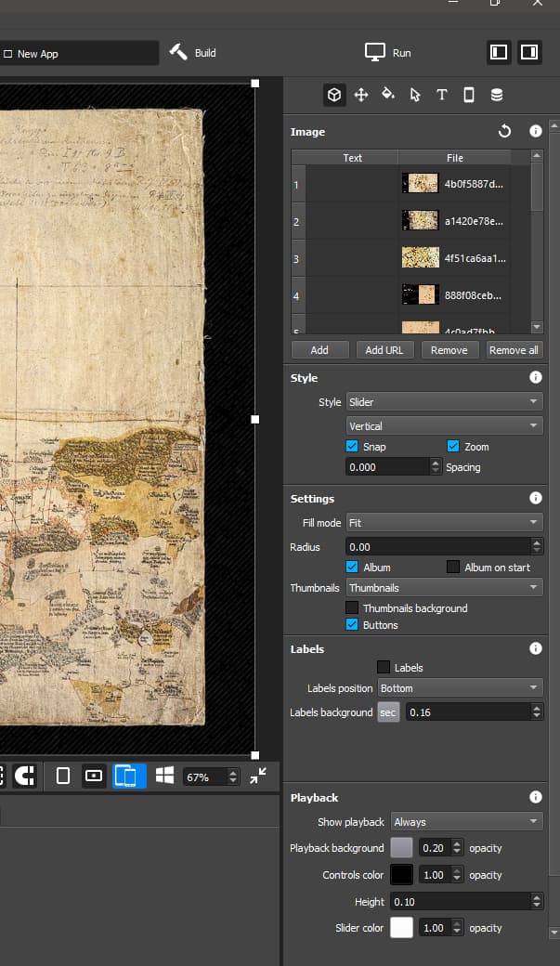Toggle the Snap checkbox

pos(352,447)
